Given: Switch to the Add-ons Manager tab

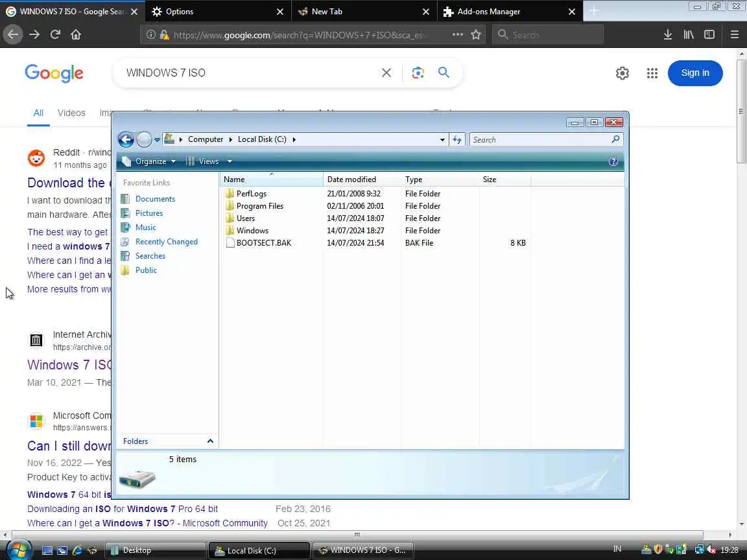Looking at the screenshot, I should [x=510, y=12].
